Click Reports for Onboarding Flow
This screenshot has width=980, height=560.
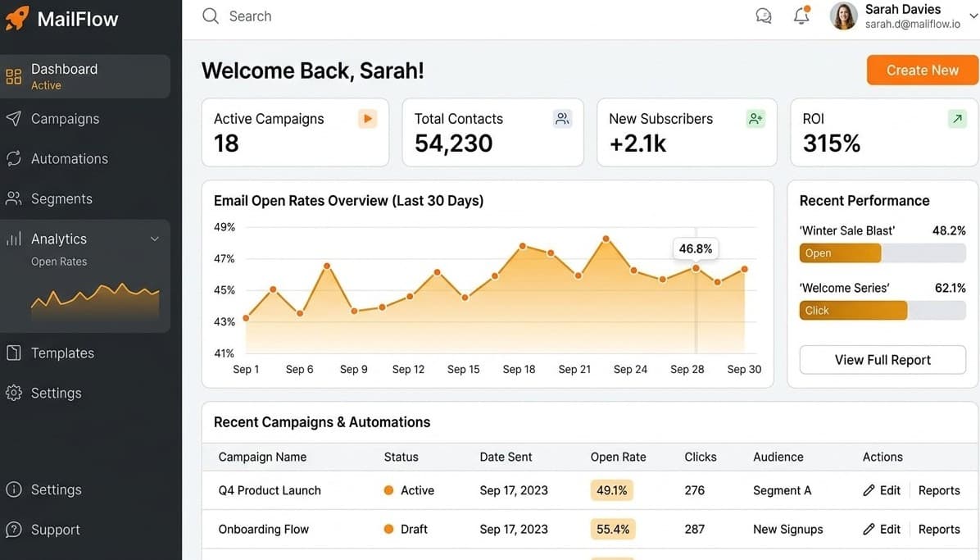click(939, 530)
